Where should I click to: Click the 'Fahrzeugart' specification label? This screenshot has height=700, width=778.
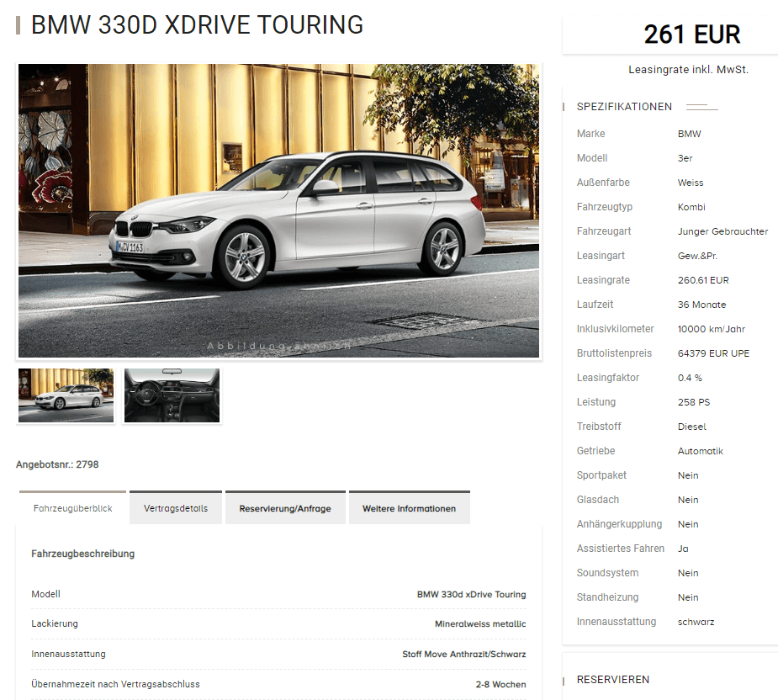pyautogui.click(x=604, y=231)
